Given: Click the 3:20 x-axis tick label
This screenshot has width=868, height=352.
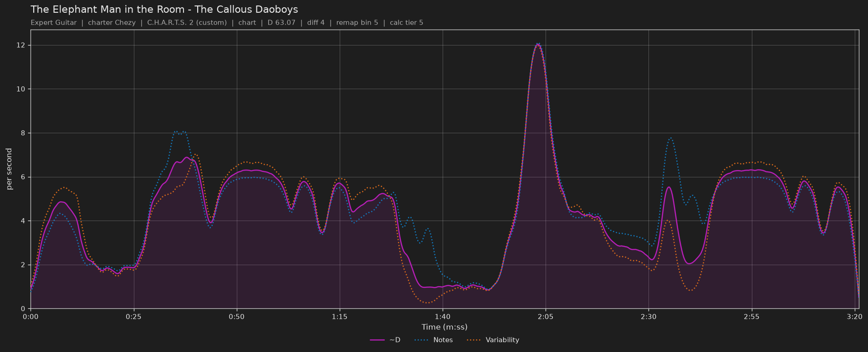Looking at the screenshot, I should coord(854,317).
